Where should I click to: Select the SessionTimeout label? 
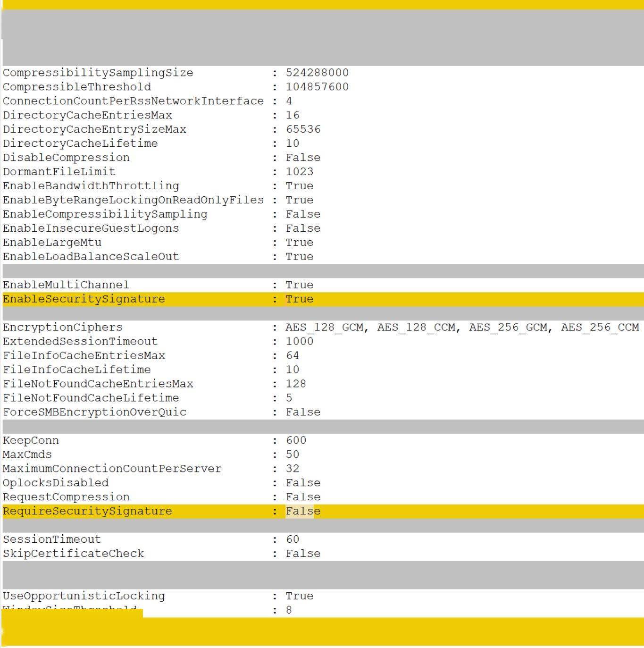(52, 540)
